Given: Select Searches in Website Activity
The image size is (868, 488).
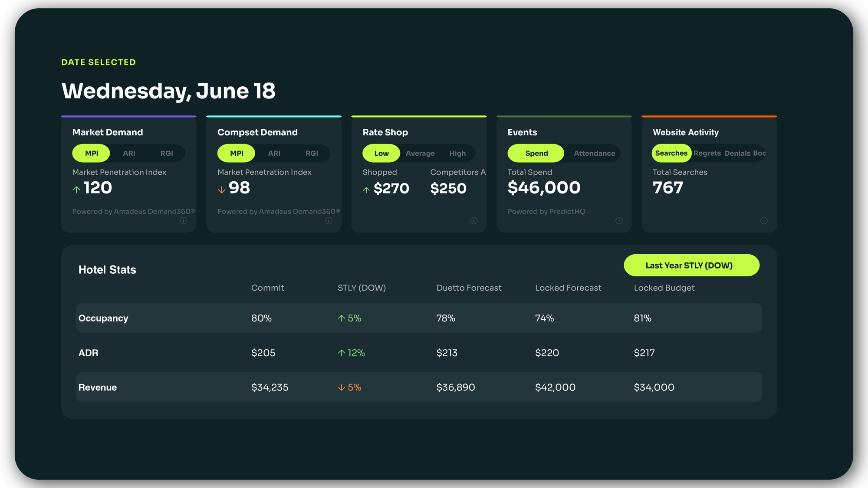Looking at the screenshot, I should click(671, 153).
